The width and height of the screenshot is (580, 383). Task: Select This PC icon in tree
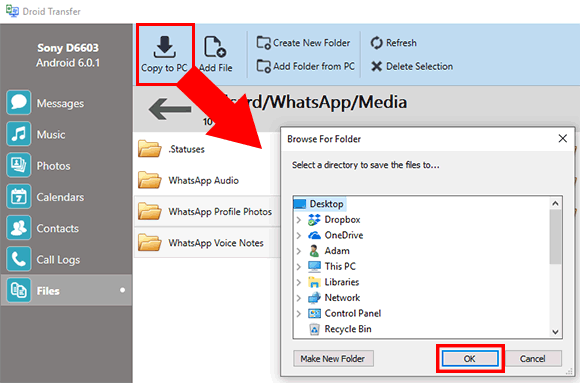click(x=314, y=266)
